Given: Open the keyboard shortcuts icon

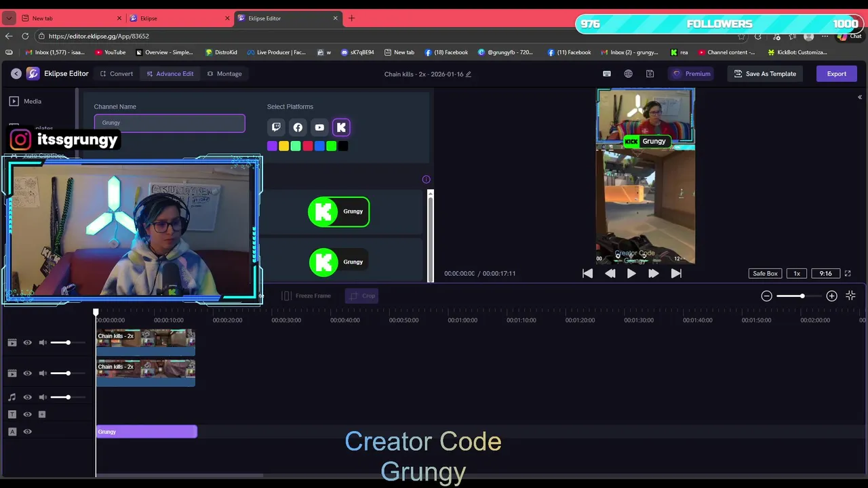Looking at the screenshot, I should [x=607, y=73].
